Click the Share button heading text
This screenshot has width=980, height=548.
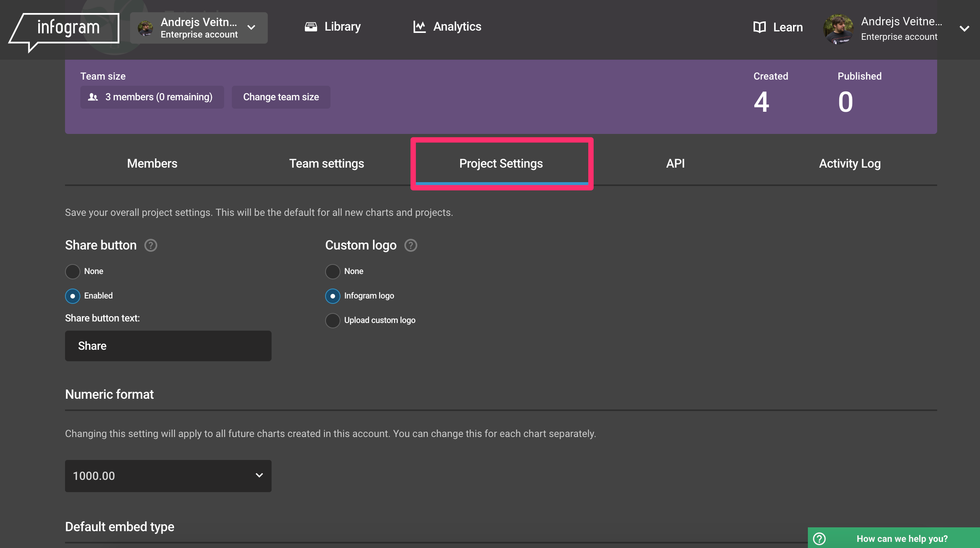click(101, 245)
